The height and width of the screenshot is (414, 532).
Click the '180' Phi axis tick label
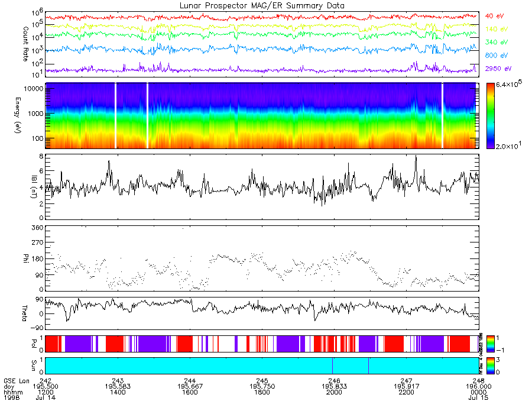(38, 258)
